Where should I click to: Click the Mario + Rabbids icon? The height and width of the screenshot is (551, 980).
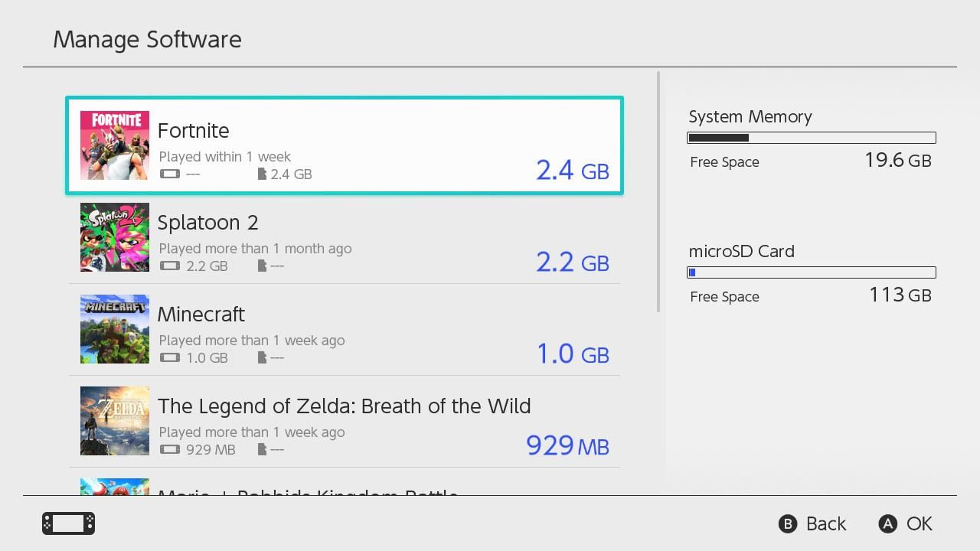pyautogui.click(x=115, y=487)
